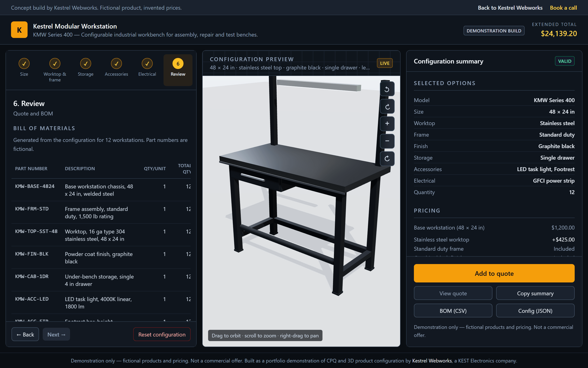Click the Back button

tap(25, 334)
